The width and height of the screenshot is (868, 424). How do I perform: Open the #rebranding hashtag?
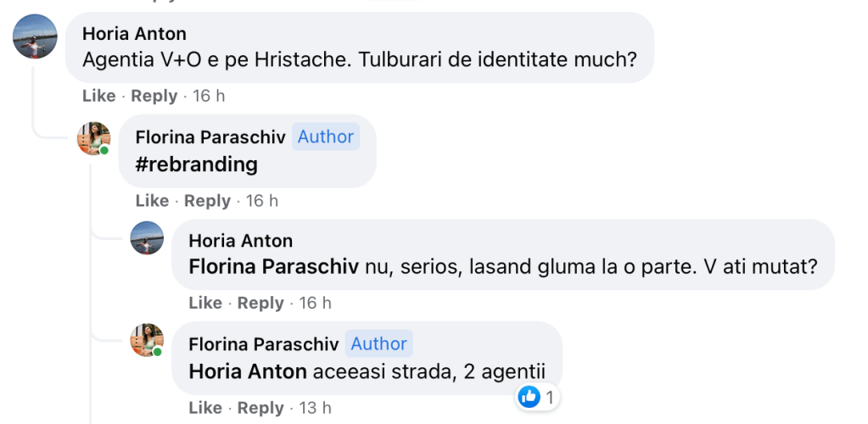pyautogui.click(x=196, y=164)
